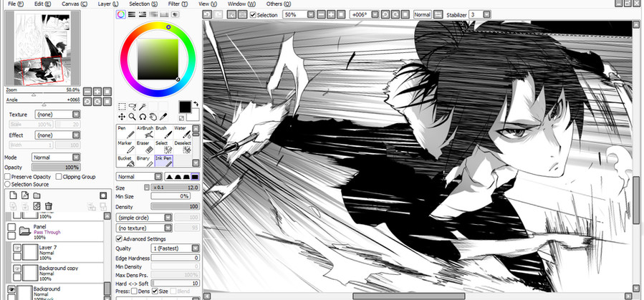
Task: Uncheck Press Size checkbox
Action: point(155,291)
